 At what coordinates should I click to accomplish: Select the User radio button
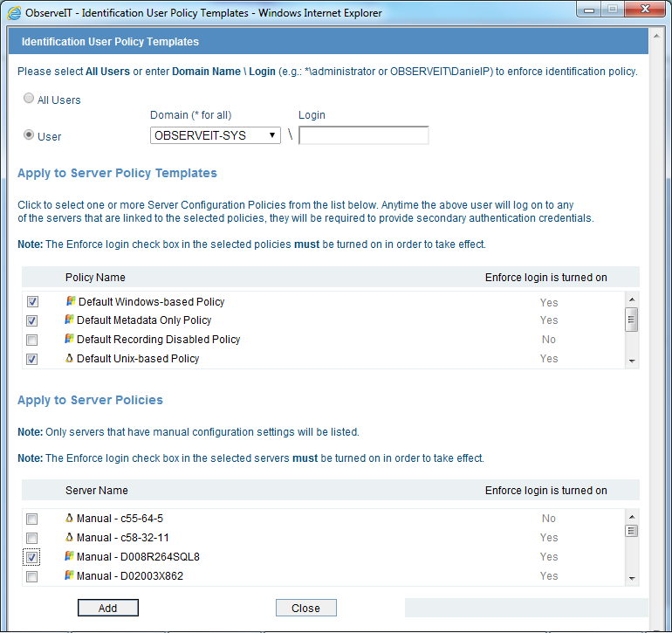[x=30, y=135]
